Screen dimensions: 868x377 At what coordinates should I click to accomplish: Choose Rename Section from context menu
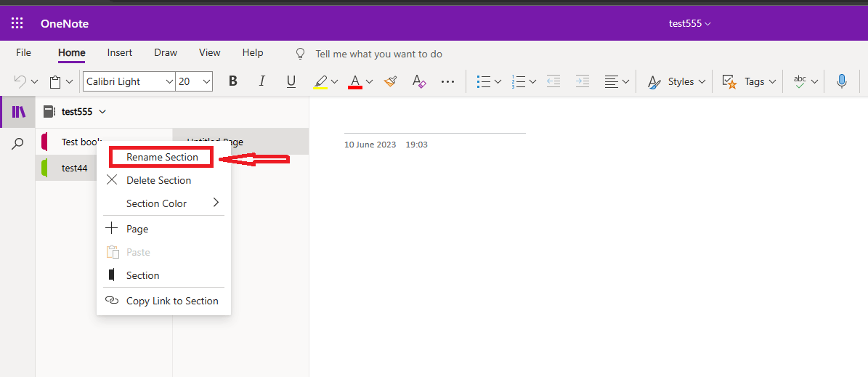[x=162, y=157]
